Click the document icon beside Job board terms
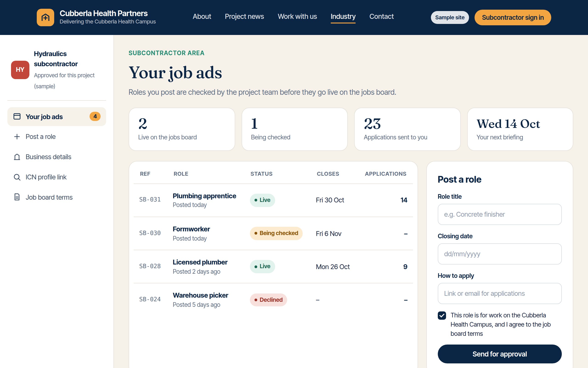The image size is (588, 368). tap(17, 197)
